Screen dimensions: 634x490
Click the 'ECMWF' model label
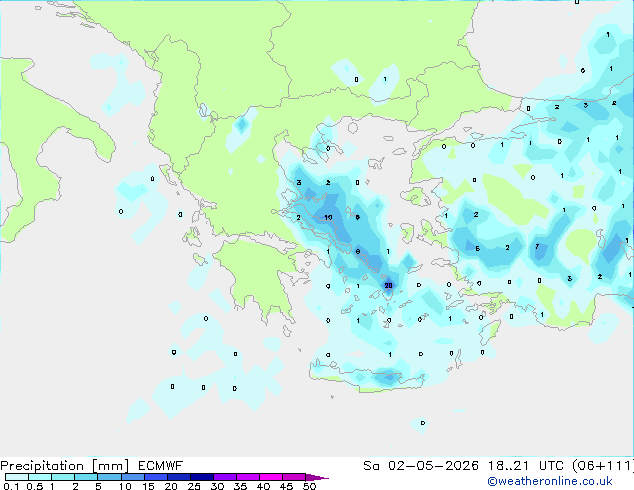(161, 466)
